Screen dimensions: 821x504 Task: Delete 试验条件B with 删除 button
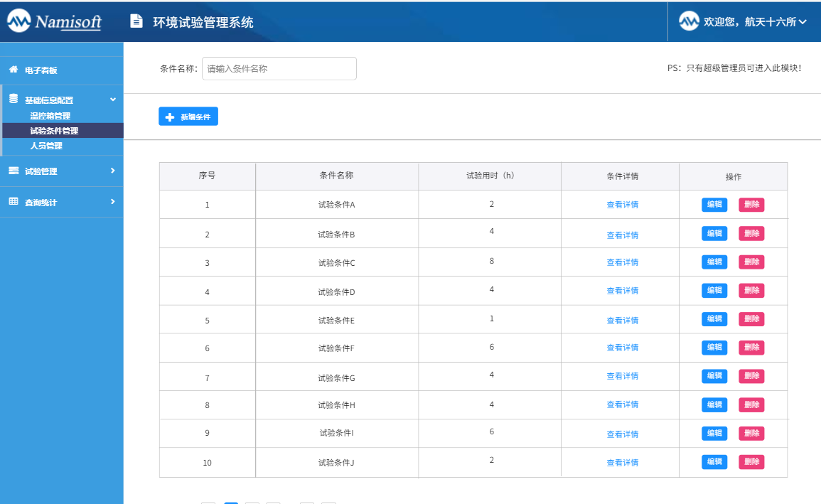point(751,233)
